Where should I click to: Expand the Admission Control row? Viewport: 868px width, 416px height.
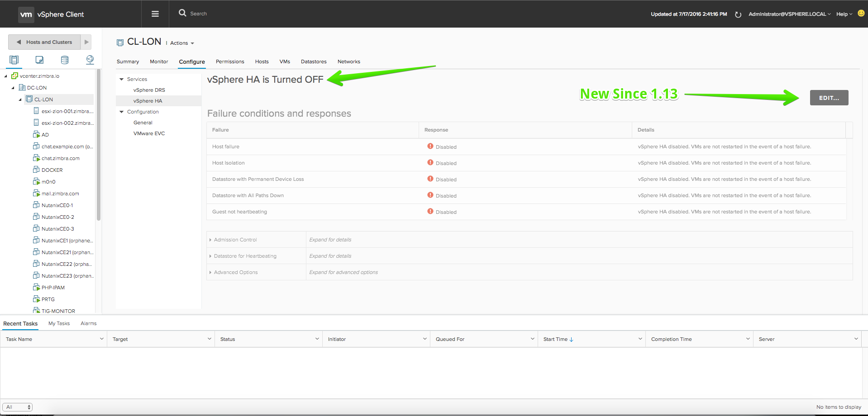pyautogui.click(x=210, y=240)
